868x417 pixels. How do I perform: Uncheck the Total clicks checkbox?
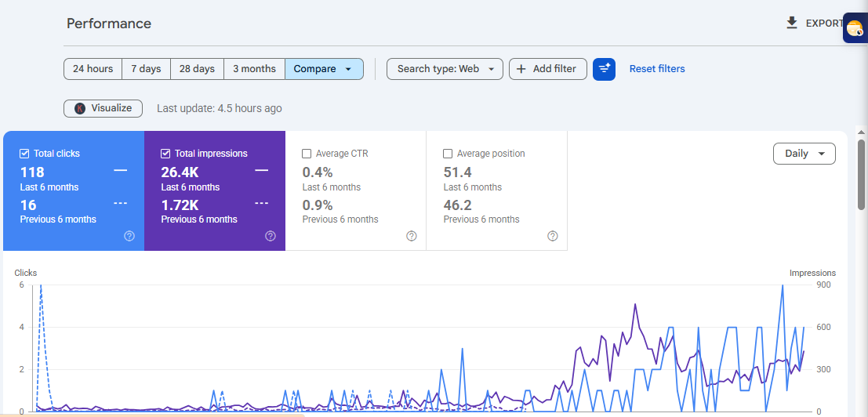click(24, 154)
